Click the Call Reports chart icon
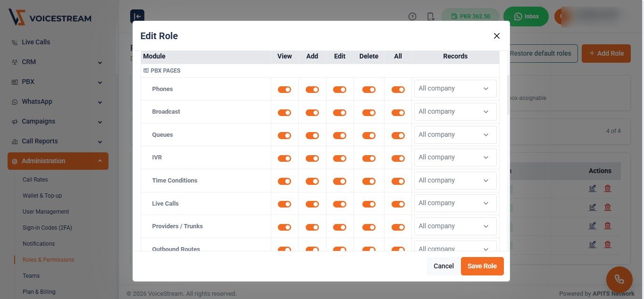This screenshot has width=644, height=299. coord(15,141)
